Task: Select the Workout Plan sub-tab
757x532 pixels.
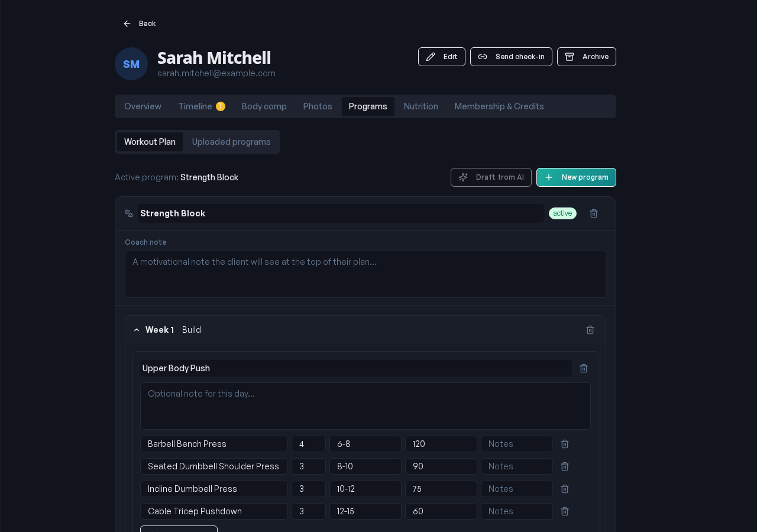Action: [150, 142]
